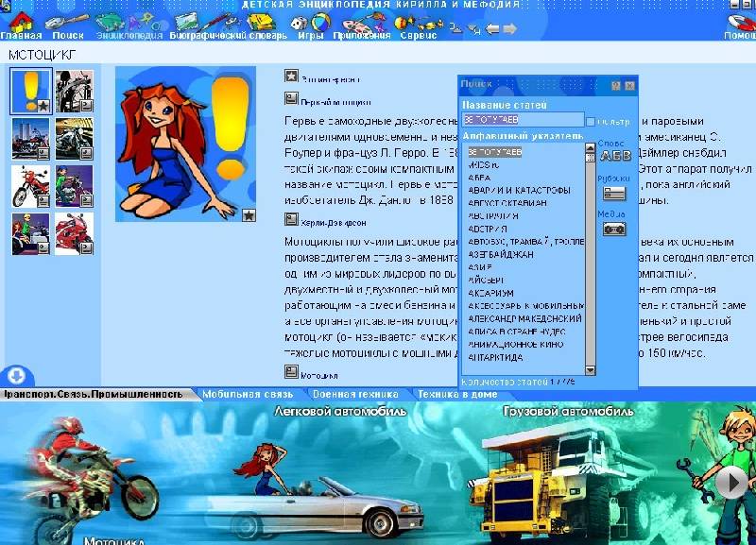
Task: Select cartoon kids with motorcycle thumbnail
Action: [x=31, y=234]
